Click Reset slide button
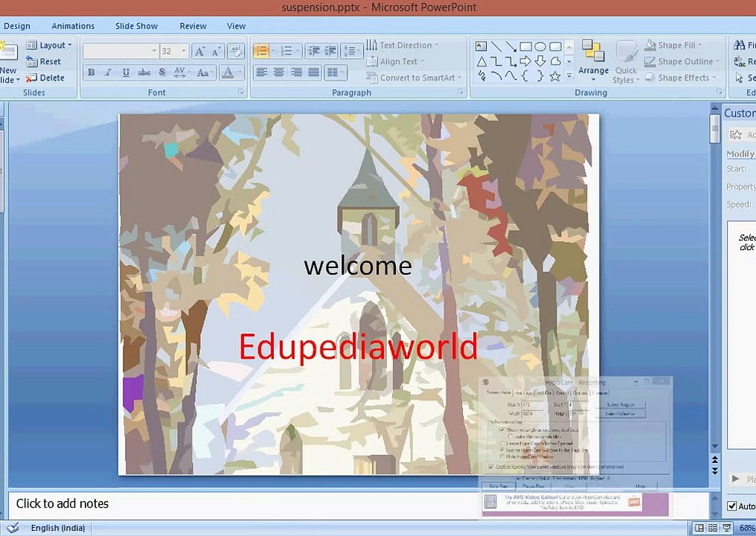756x536 pixels. 44,61
